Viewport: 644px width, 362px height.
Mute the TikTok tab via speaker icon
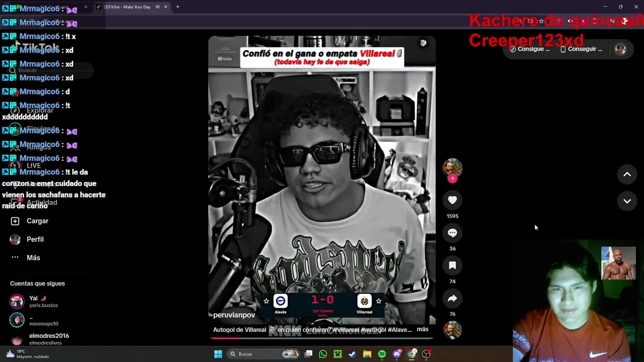click(x=157, y=7)
